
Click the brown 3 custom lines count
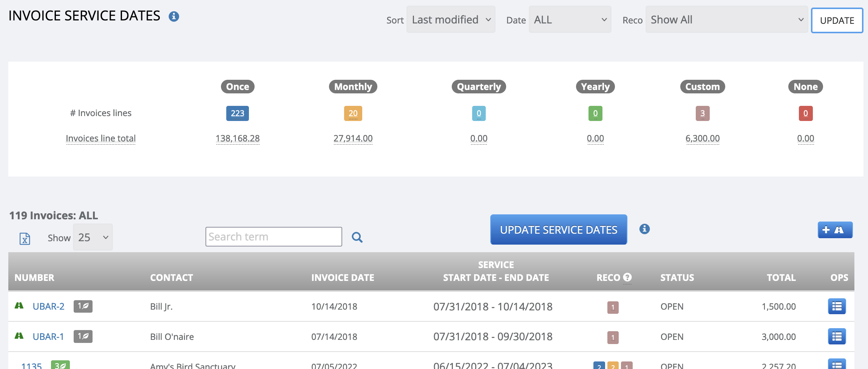click(x=703, y=113)
